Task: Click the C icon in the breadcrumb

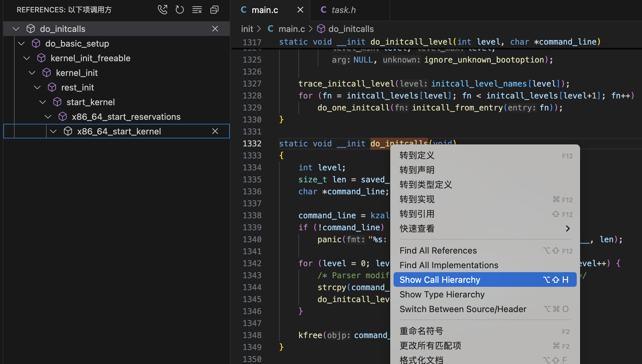Action: point(271,29)
